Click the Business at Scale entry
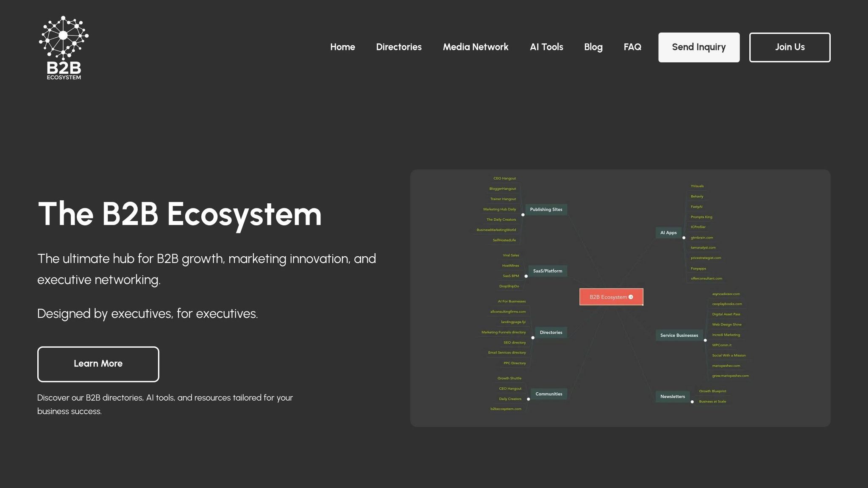Viewport: 868px width, 488px height. 712,402
